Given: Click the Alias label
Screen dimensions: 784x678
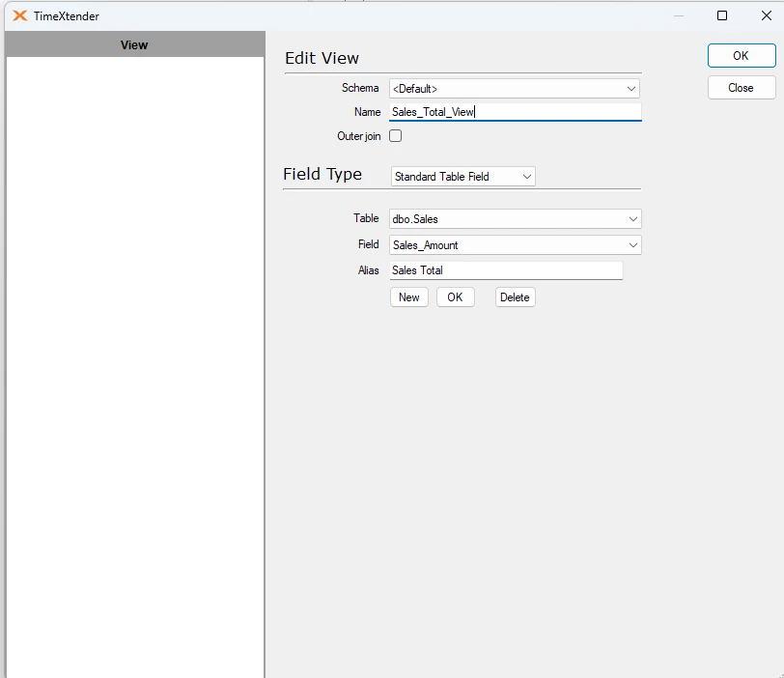Looking at the screenshot, I should (369, 270).
